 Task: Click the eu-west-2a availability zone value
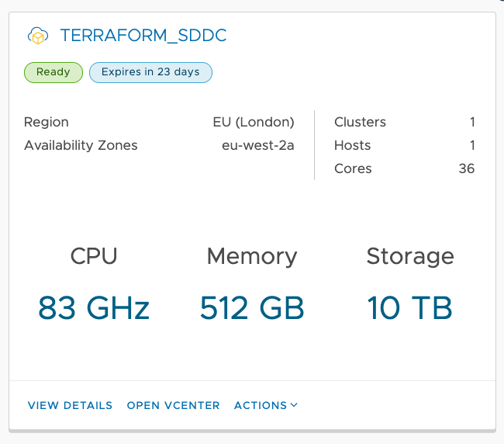tap(258, 145)
